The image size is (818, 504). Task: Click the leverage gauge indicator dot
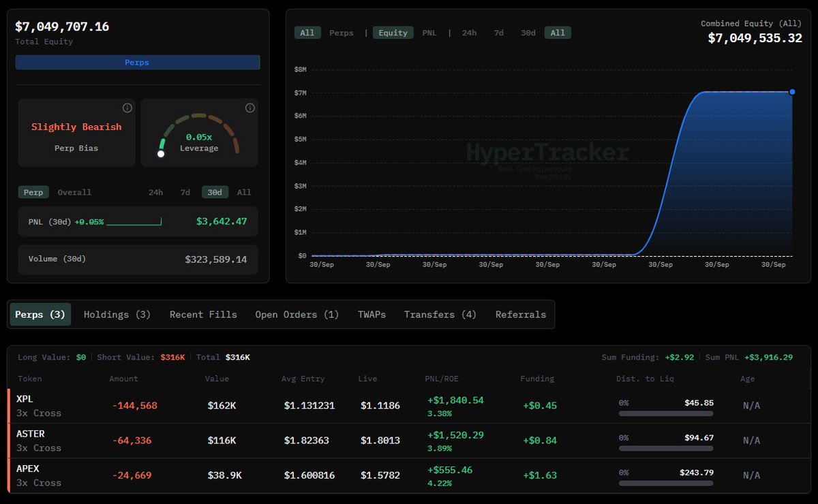[x=161, y=154]
